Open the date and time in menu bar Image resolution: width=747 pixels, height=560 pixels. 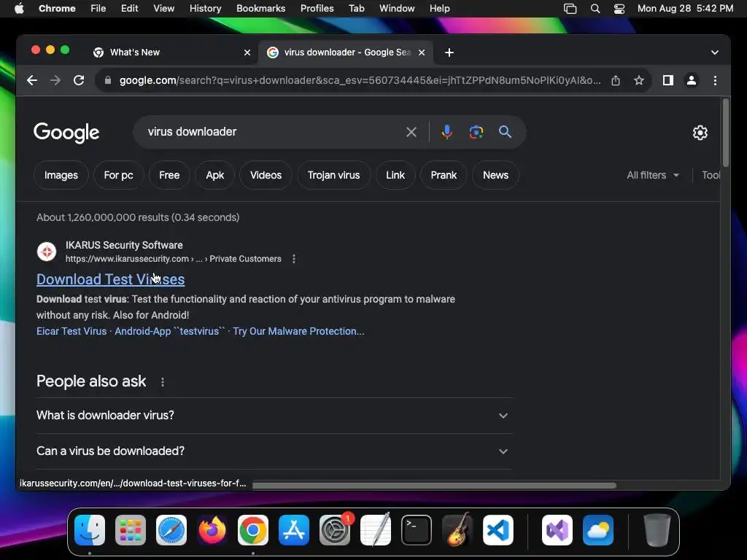(685, 9)
